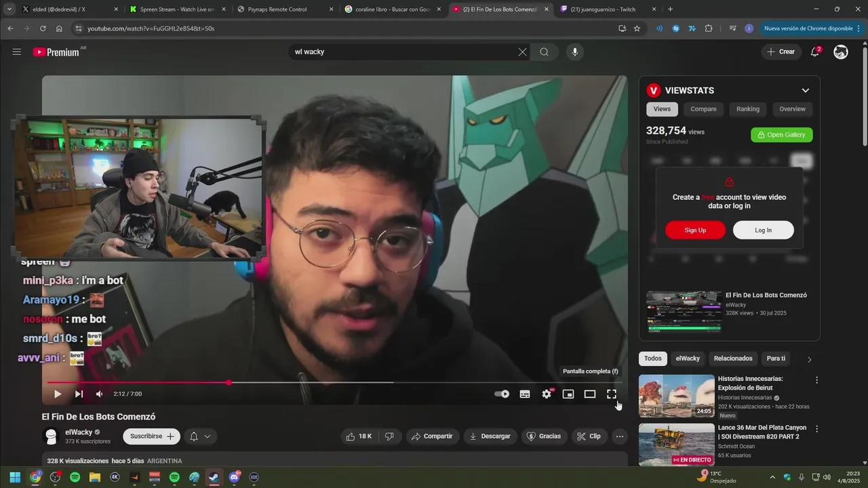Switch to theater mode view
The width and height of the screenshot is (868, 488).
tap(590, 394)
